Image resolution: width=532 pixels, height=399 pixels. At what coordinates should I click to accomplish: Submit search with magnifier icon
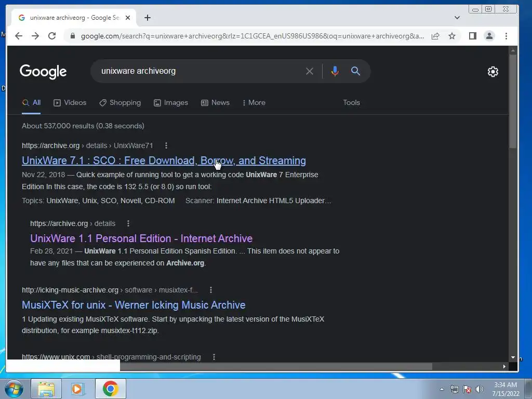pos(355,71)
